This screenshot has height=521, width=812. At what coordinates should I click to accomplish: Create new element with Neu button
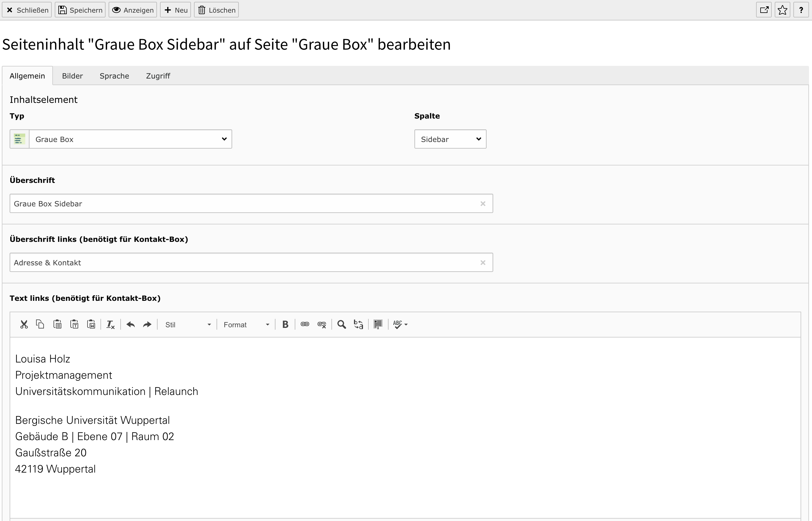click(176, 10)
